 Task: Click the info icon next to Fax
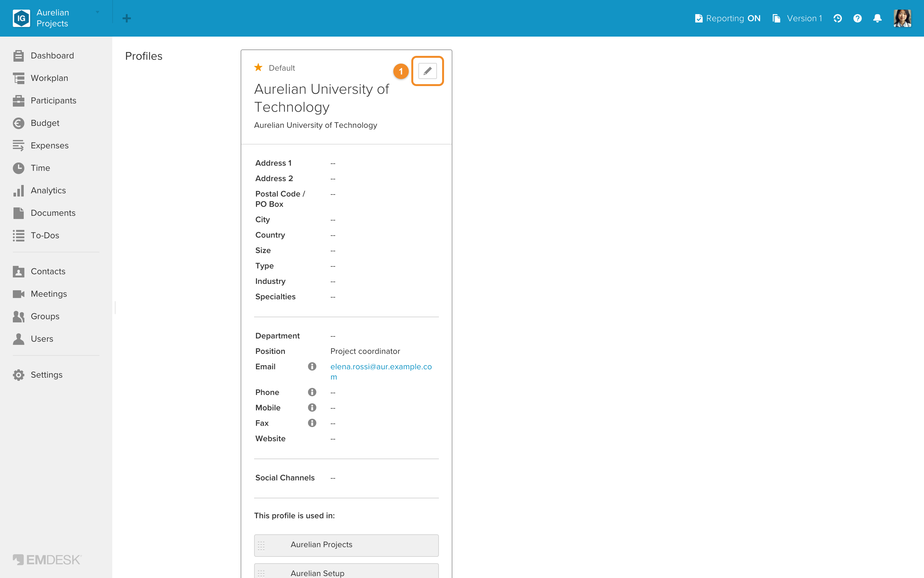(312, 423)
